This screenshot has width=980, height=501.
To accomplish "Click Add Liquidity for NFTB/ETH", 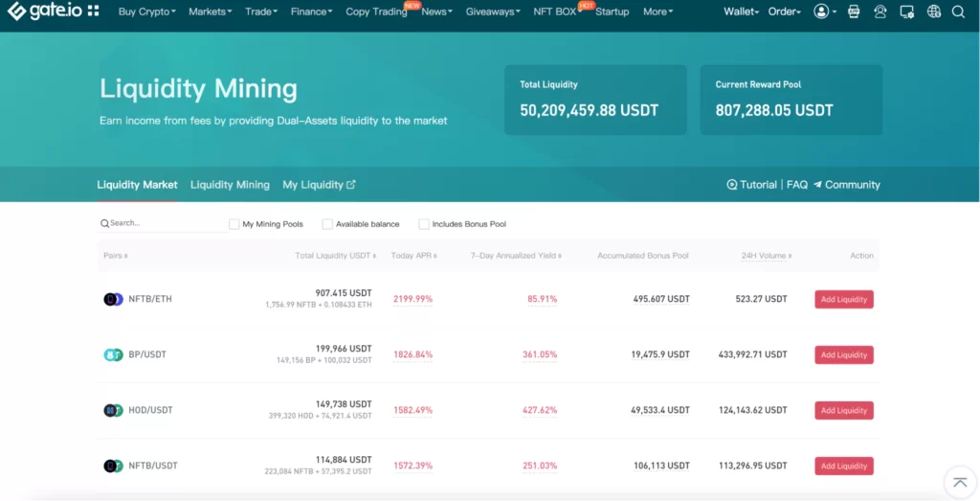I will pos(844,299).
